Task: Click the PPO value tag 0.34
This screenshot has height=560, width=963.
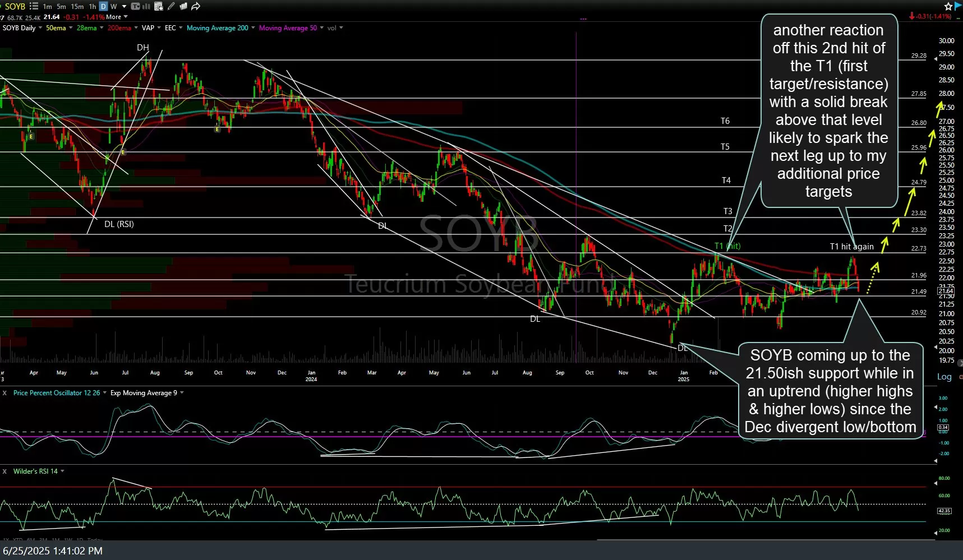Action: [x=943, y=427]
